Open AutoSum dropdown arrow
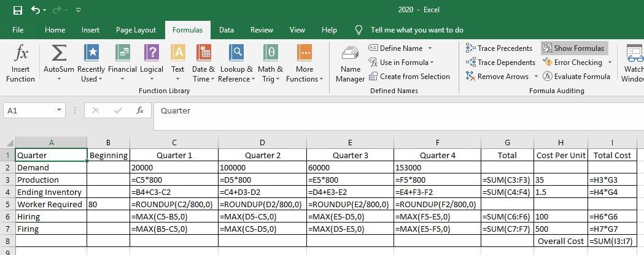This screenshot has width=644, height=255. coord(59,79)
